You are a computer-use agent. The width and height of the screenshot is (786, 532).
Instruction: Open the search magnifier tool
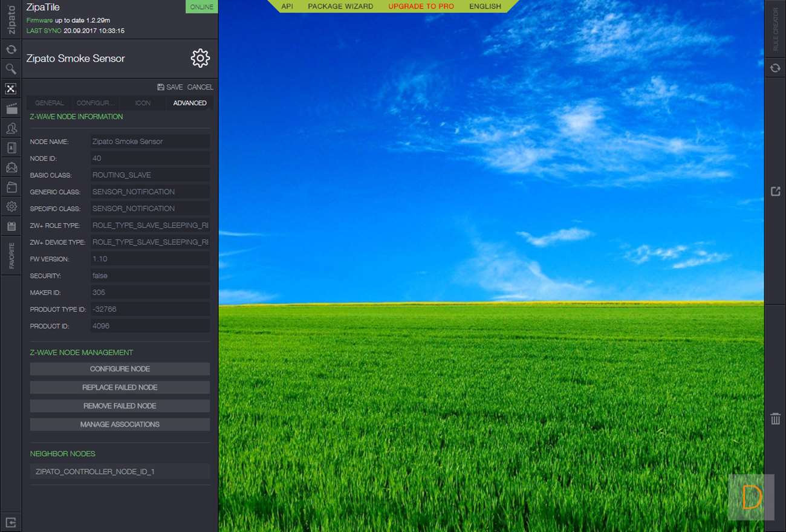tap(11, 69)
